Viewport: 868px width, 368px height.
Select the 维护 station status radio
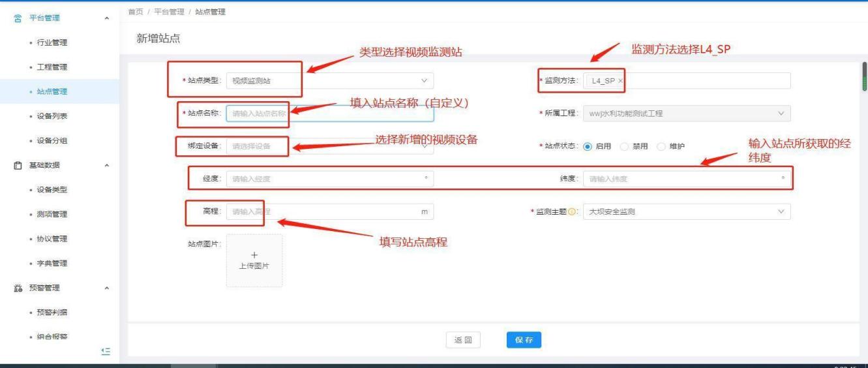[661, 146]
